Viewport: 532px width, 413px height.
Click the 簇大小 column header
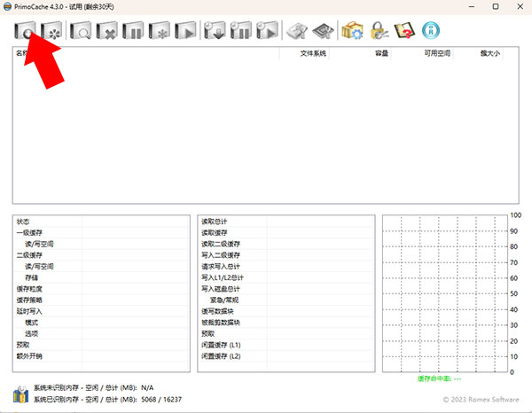click(489, 54)
